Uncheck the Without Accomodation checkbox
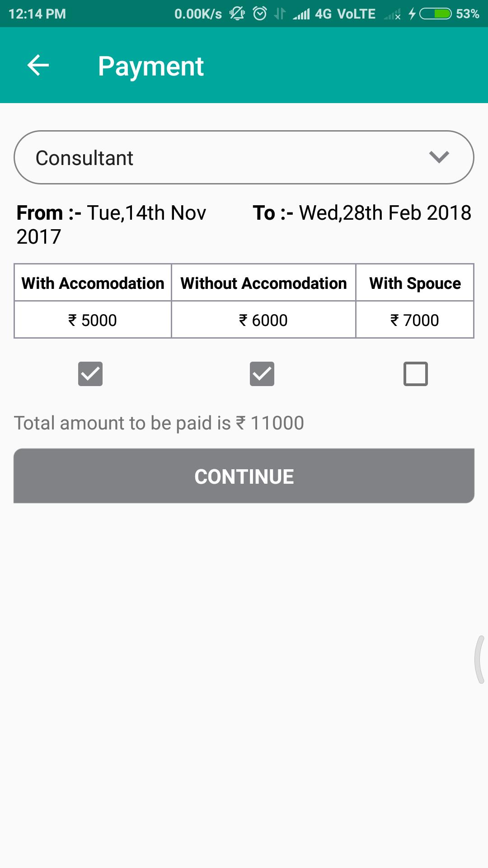The width and height of the screenshot is (488, 868). [262, 374]
